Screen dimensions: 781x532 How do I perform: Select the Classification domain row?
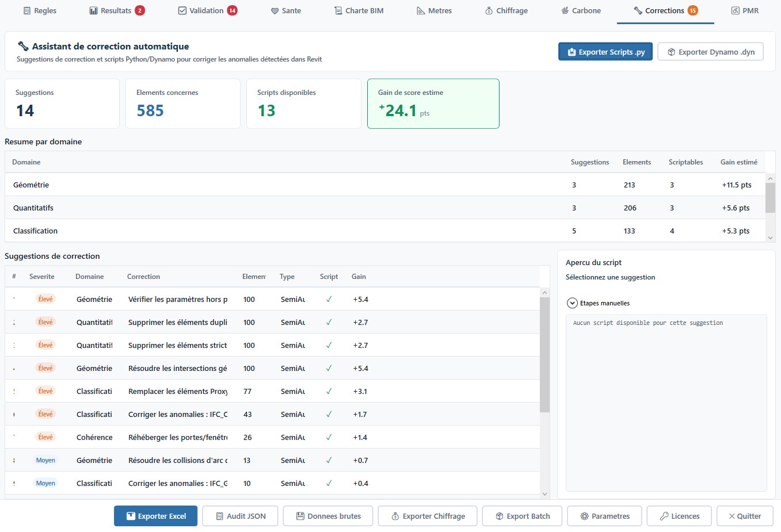point(385,231)
